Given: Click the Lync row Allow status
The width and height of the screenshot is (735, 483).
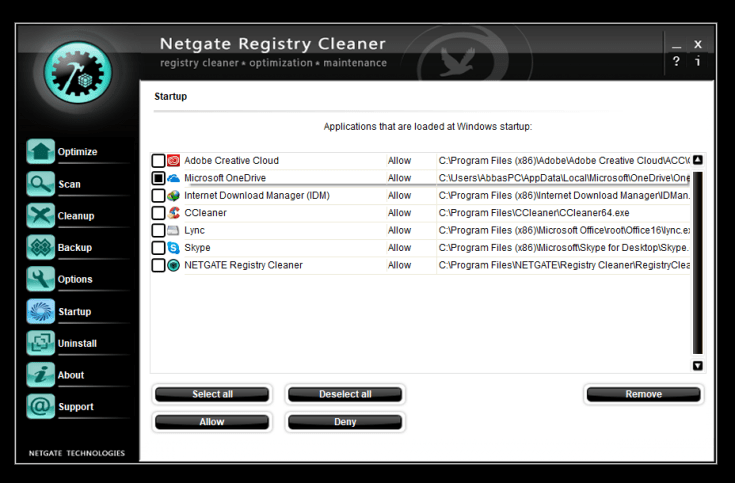Looking at the screenshot, I should click(x=399, y=230).
